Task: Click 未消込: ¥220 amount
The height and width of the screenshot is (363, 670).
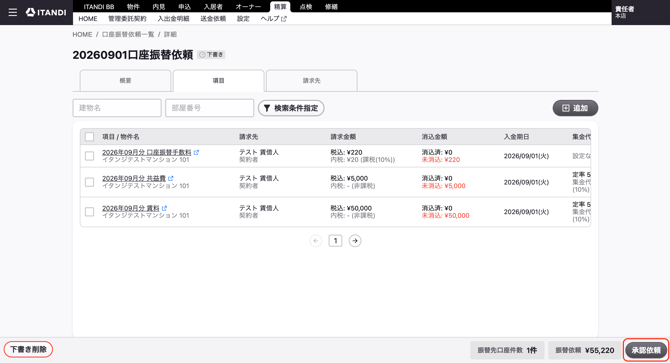Action: [441, 160]
